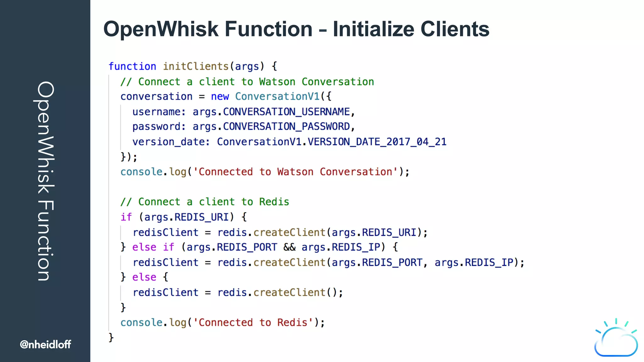
Task: Click the 'function' keyword in the code
Action: 132,66
